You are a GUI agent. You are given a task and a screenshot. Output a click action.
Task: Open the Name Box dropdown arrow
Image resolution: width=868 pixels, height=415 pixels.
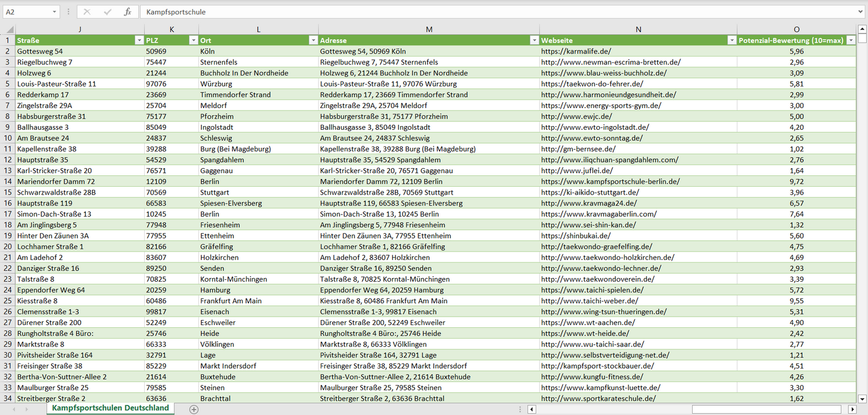tap(54, 12)
